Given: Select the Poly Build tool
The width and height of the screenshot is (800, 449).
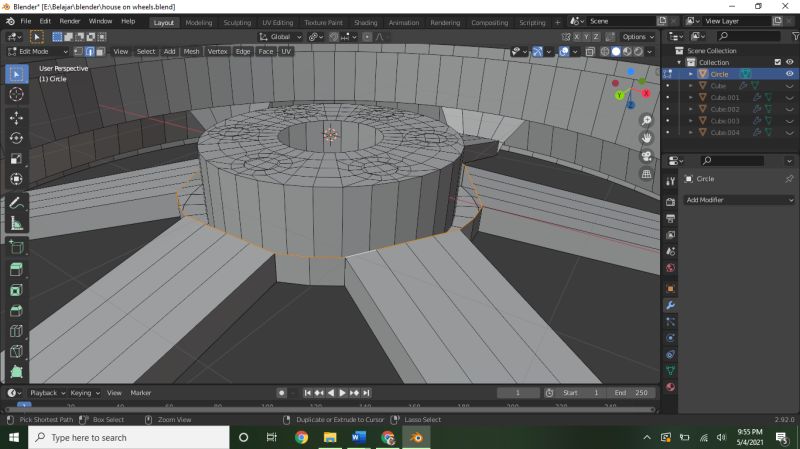Looking at the screenshot, I should coord(16,371).
